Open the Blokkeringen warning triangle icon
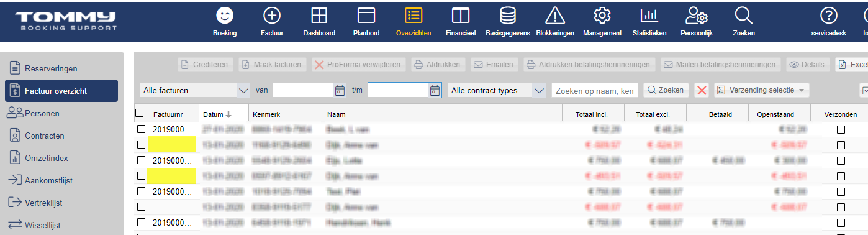The image size is (868, 235). point(555,16)
